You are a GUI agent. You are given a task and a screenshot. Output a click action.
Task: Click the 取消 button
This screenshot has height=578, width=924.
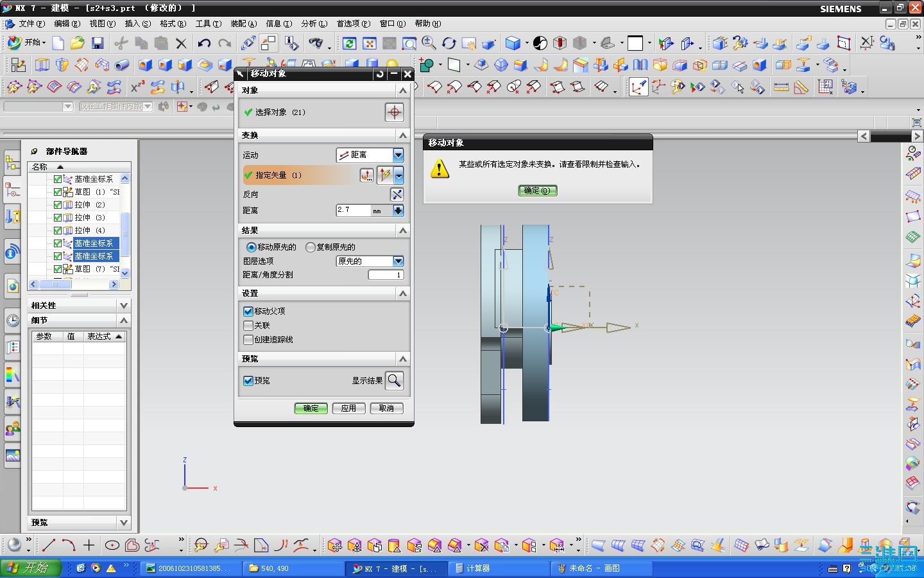(386, 408)
